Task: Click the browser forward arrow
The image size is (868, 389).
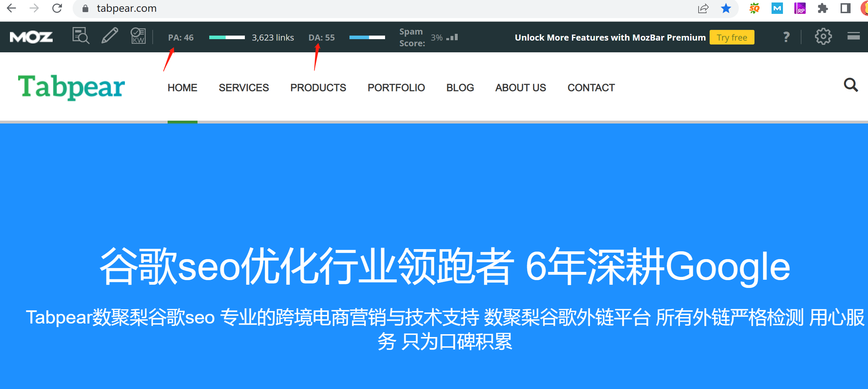Action: point(34,8)
